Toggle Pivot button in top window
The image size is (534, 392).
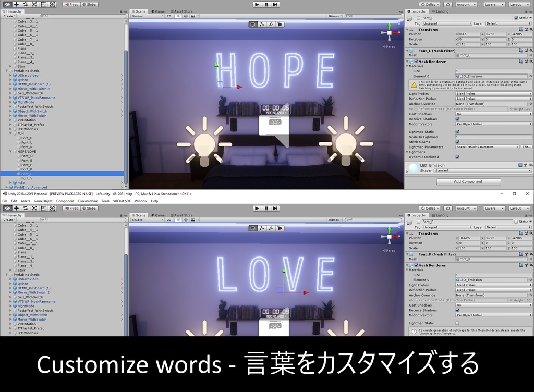point(71,4)
